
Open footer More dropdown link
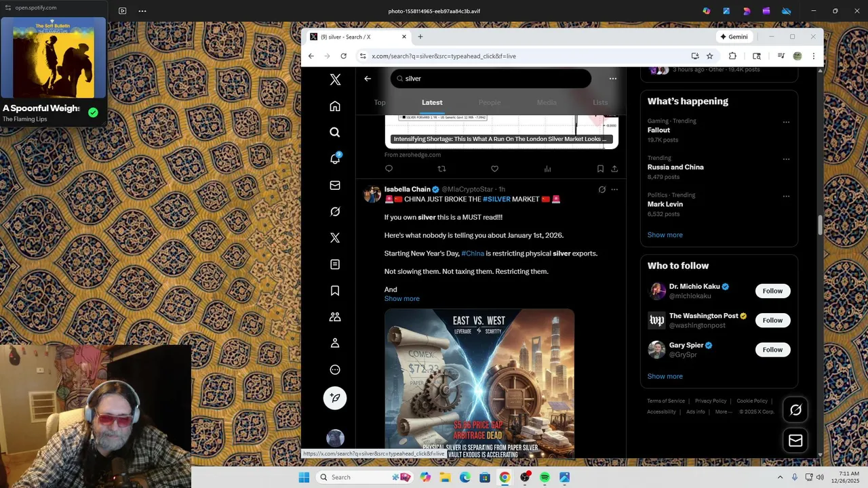coord(724,412)
